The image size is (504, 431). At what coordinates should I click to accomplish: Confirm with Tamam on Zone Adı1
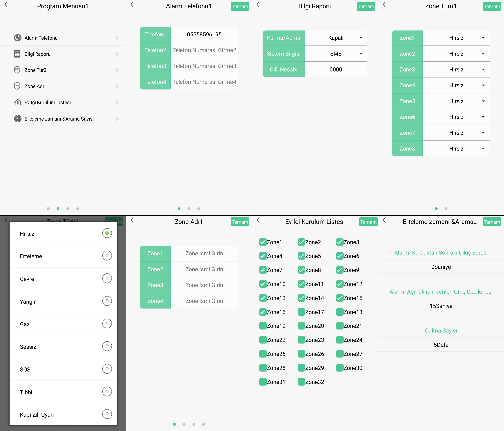tap(240, 222)
